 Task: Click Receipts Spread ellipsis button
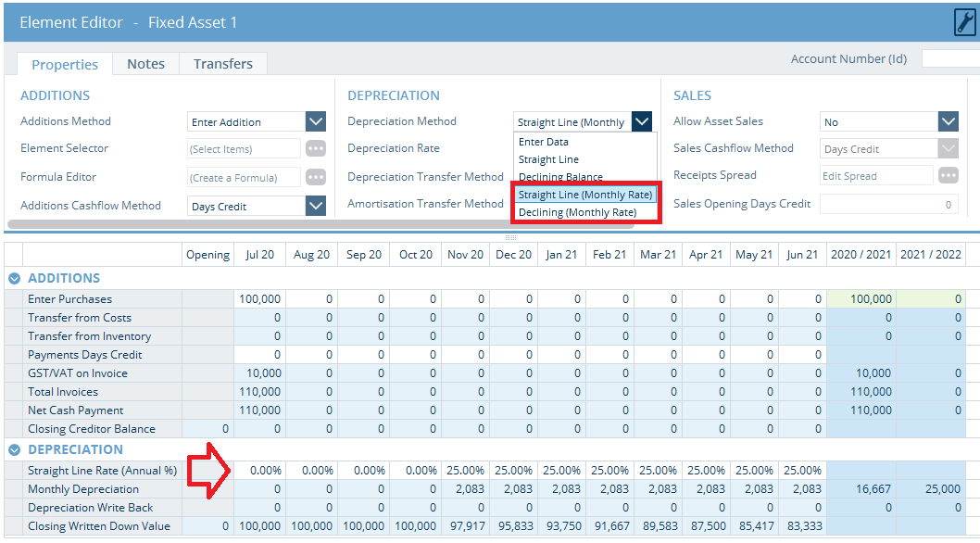pos(948,176)
